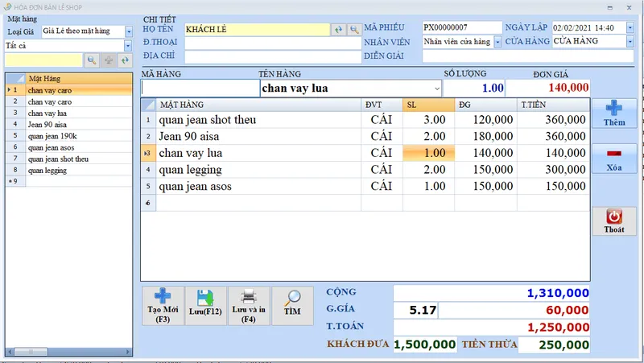
Task: Click the SL column header in invoice grid
Action: coord(428,105)
